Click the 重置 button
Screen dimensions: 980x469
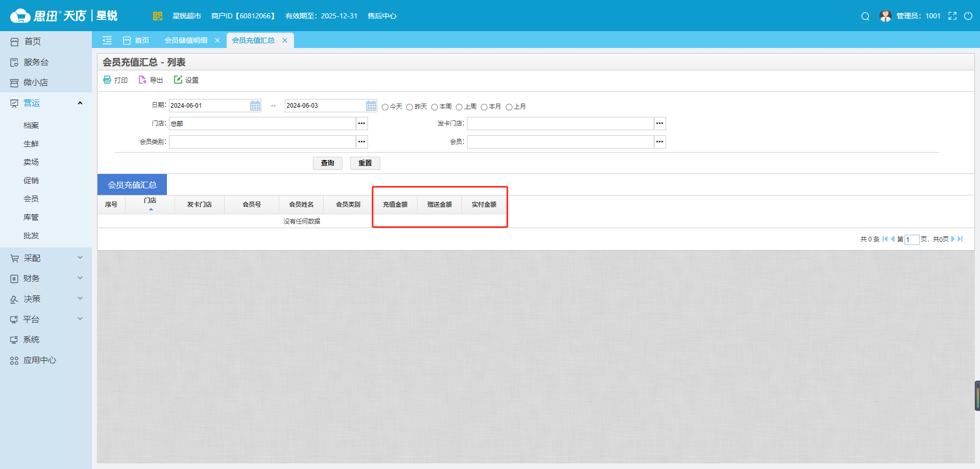(x=365, y=163)
